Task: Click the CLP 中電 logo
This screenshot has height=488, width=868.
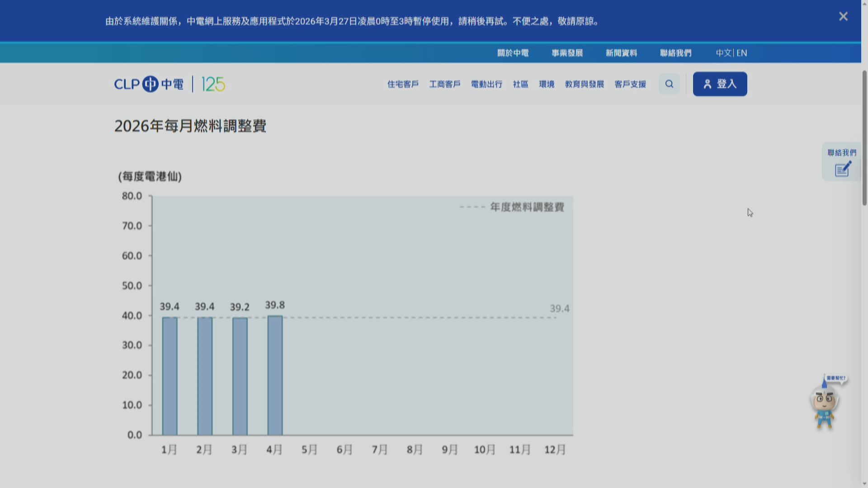Action: [149, 84]
